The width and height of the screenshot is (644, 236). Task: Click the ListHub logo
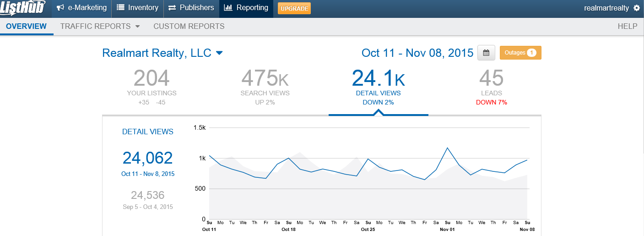(x=23, y=8)
